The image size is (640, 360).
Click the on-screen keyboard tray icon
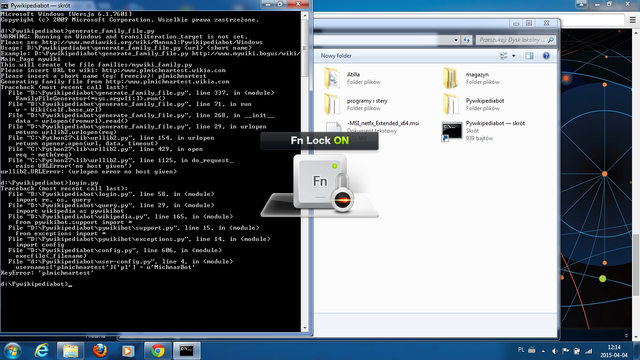(x=532, y=350)
